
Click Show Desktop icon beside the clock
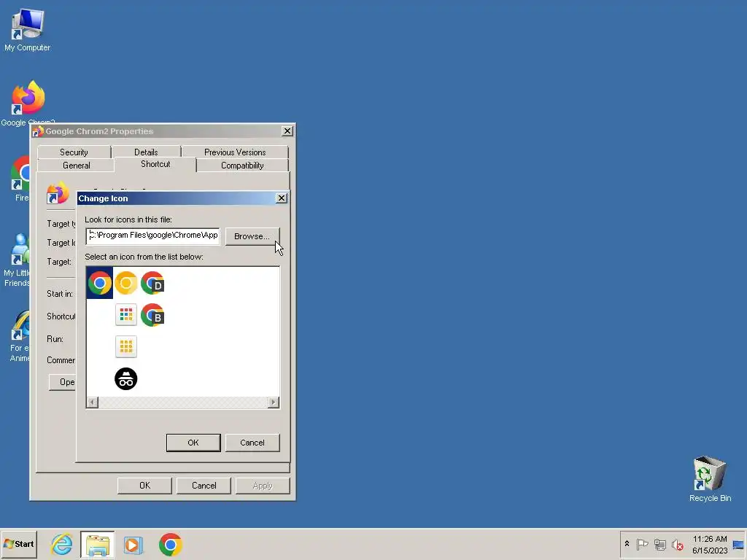pos(738,544)
